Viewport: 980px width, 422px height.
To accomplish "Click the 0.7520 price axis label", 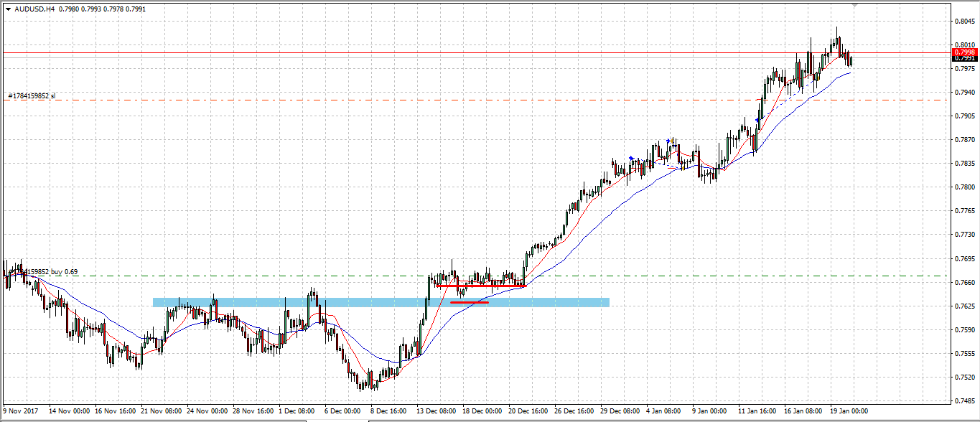I will [965, 377].
